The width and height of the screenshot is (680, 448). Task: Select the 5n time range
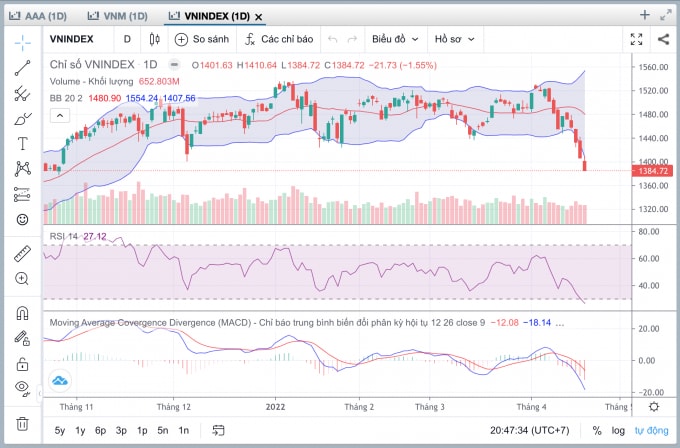tap(163, 431)
